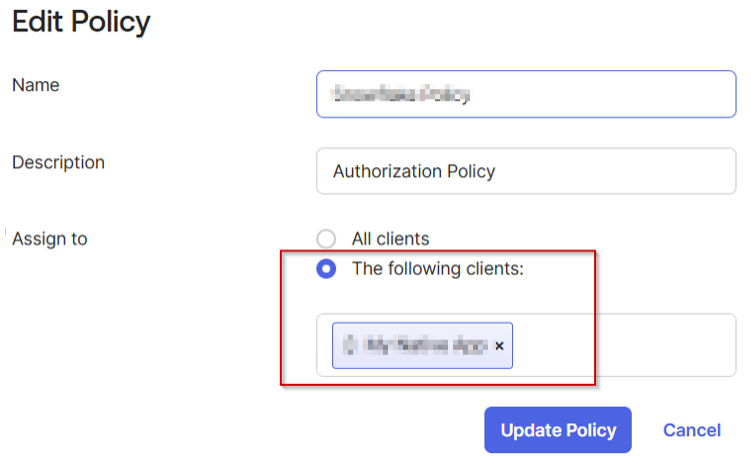Select the "All clients" radio button
This screenshot has height=463, width=751.
(326, 239)
